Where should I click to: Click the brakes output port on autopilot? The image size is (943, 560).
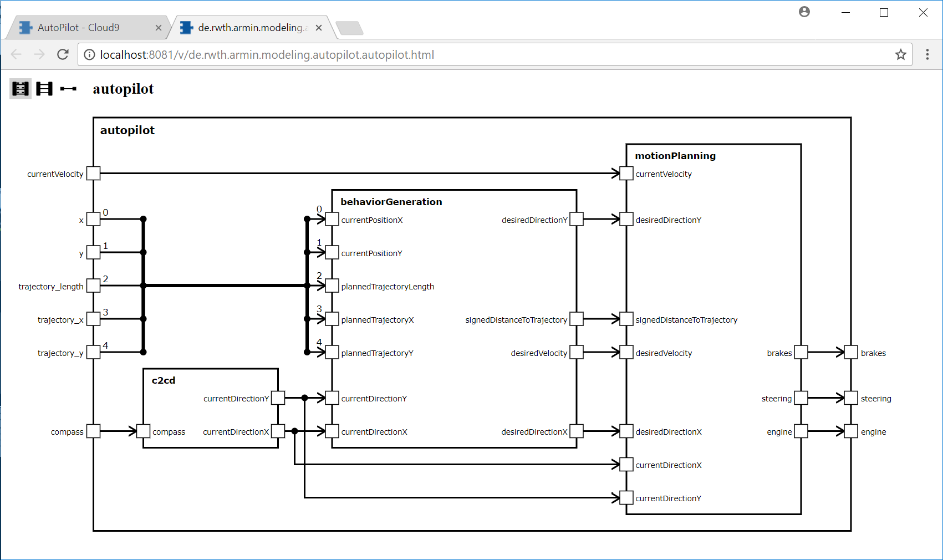point(851,352)
